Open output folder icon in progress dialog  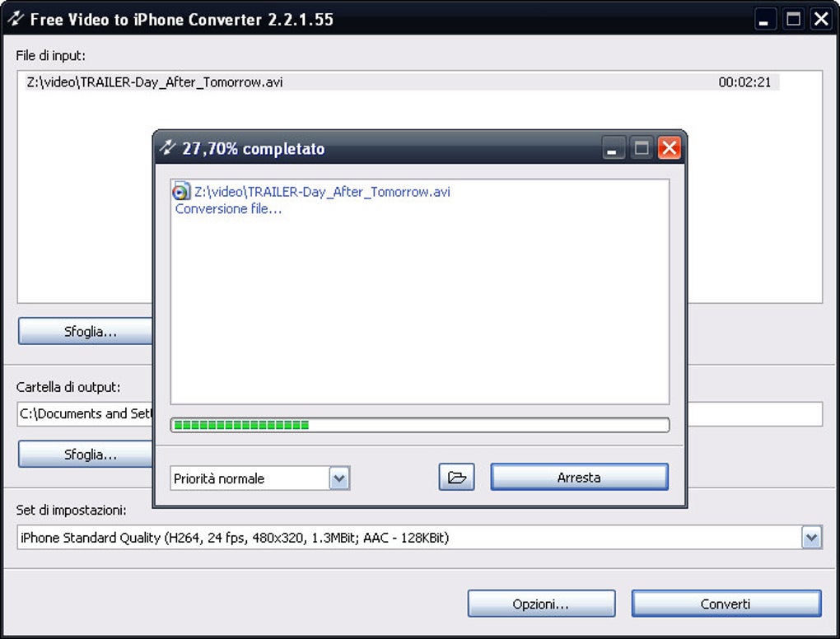[456, 477]
